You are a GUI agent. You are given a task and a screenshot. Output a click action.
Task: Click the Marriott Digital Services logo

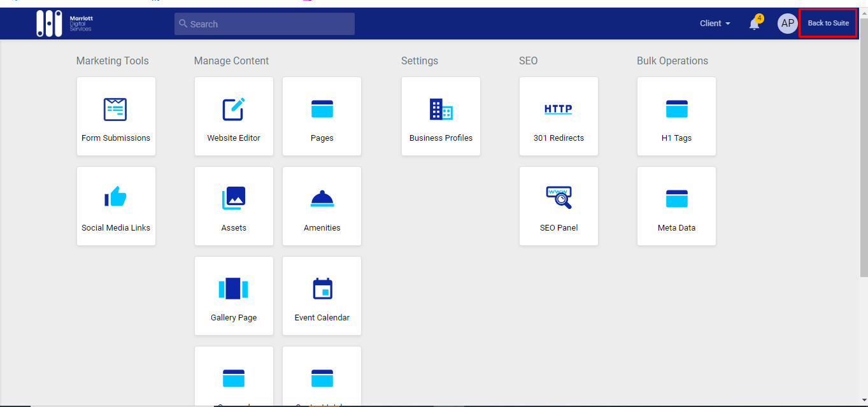64,24
